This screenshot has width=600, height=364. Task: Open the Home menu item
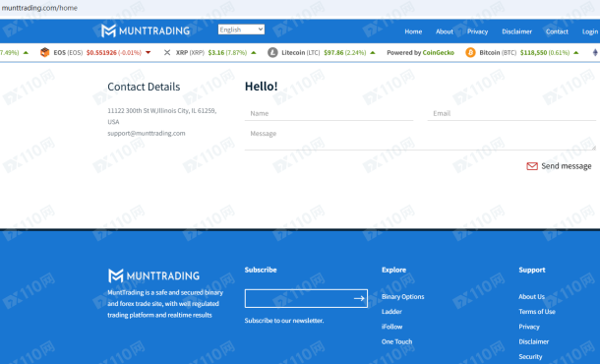click(x=413, y=31)
